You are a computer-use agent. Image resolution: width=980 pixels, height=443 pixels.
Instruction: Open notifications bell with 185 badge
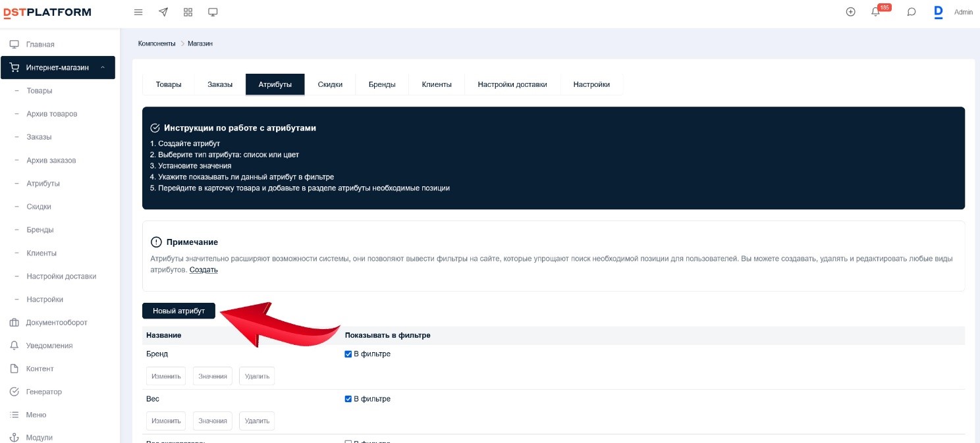[x=876, y=12]
